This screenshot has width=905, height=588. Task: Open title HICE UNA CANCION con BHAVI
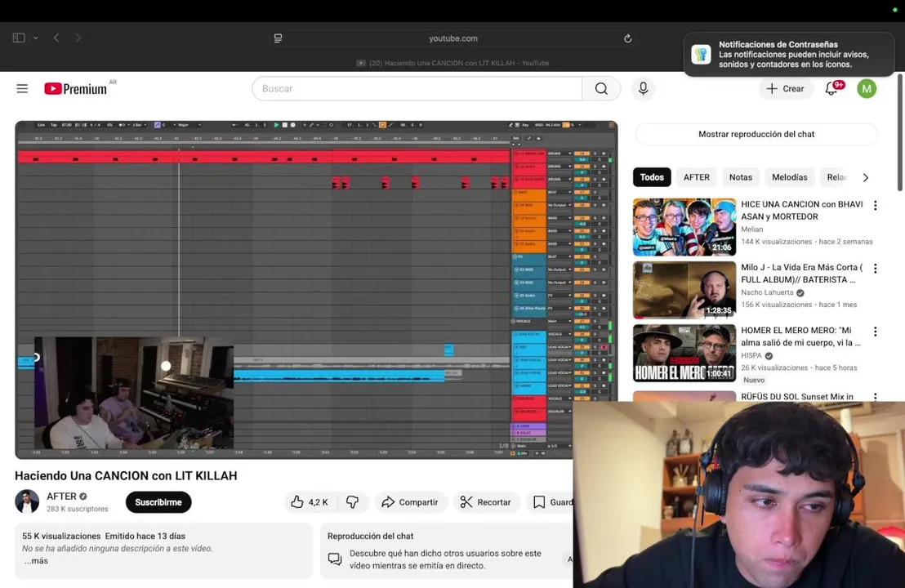[802, 210]
